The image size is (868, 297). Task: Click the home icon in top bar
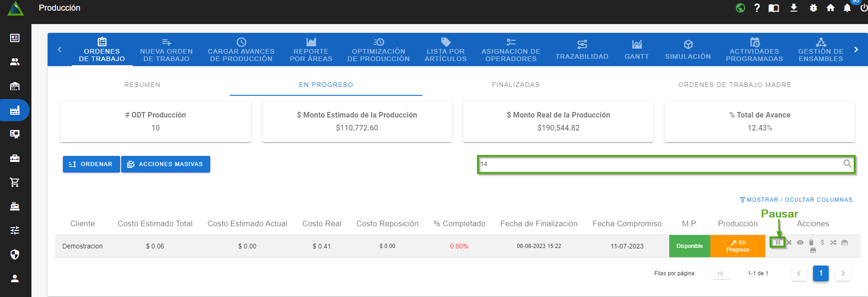tap(831, 8)
